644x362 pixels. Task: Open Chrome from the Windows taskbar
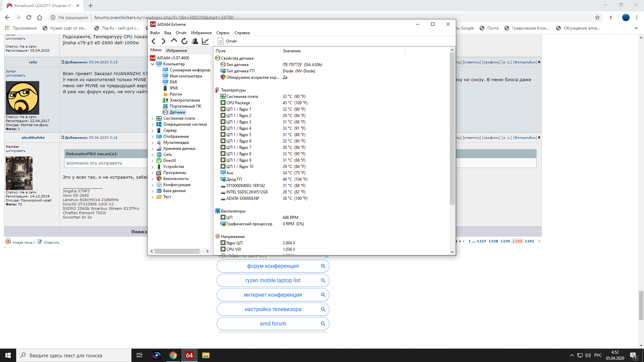[173, 355]
